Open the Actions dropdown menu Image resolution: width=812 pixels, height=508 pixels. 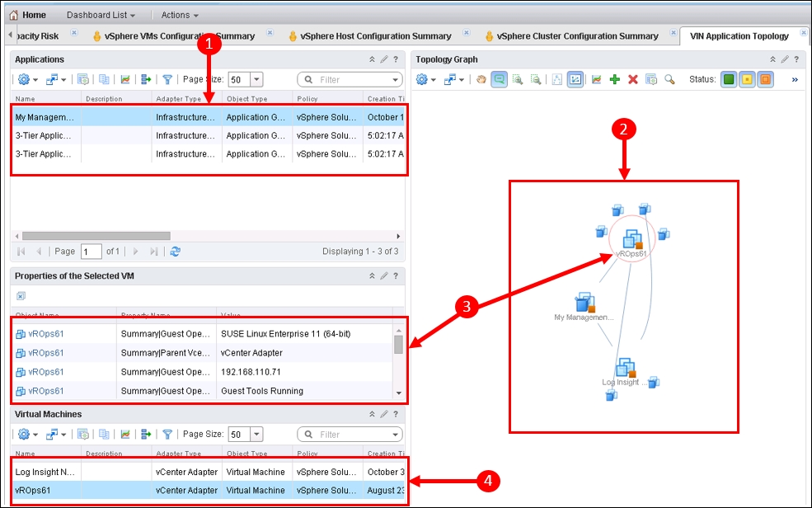pos(180,15)
